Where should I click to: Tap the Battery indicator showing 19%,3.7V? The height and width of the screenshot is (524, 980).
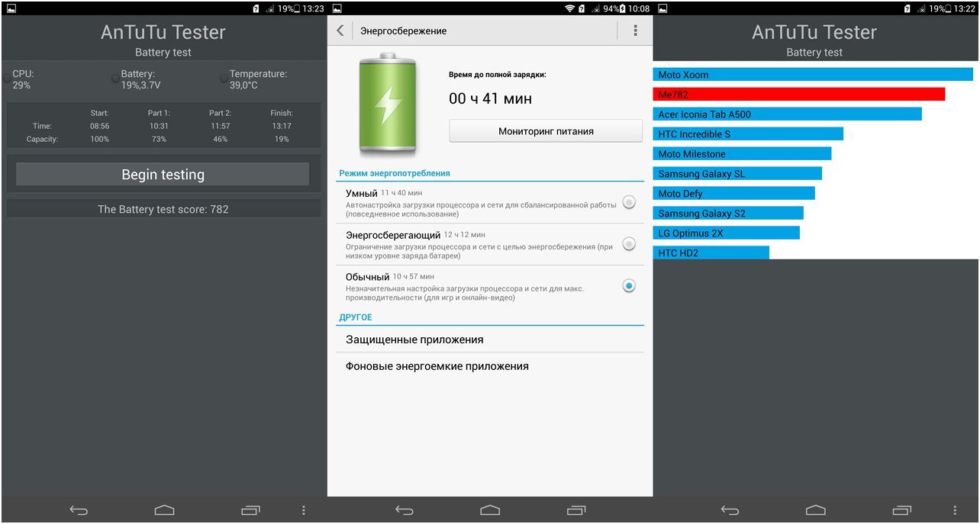[137, 78]
